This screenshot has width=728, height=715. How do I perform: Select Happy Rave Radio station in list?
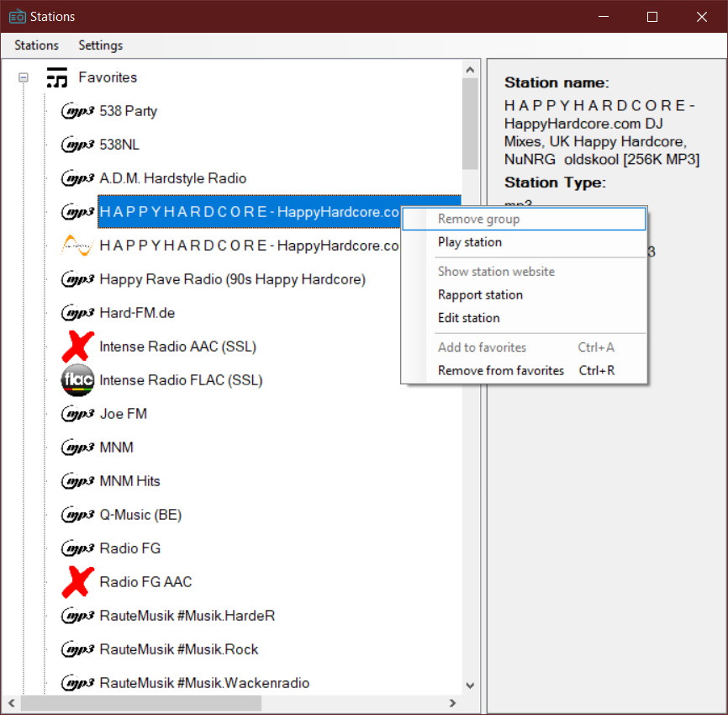click(x=232, y=279)
